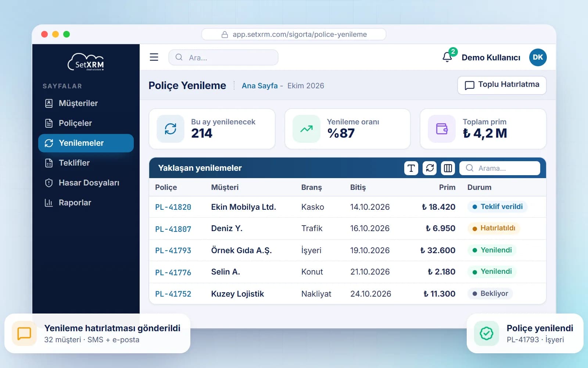Image resolution: width=588 pixels, height=368 pixels.
Task: Focus the table Arama... search box
Action: point(500,168)
